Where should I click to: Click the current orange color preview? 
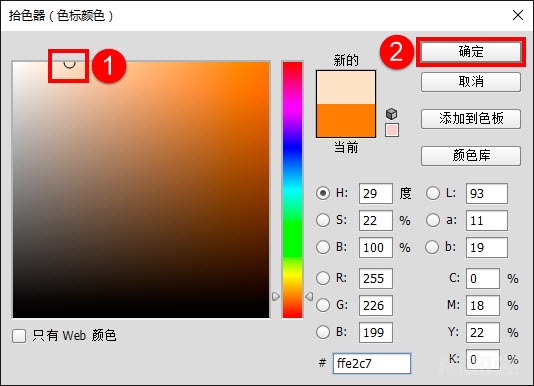click(x=346, y=121)
